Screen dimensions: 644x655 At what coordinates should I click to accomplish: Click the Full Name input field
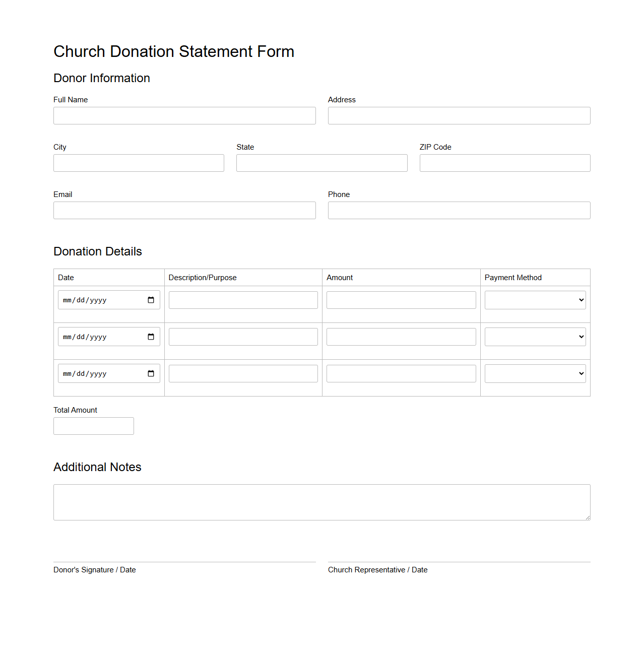pyautogui.click(x=184, y=115)
